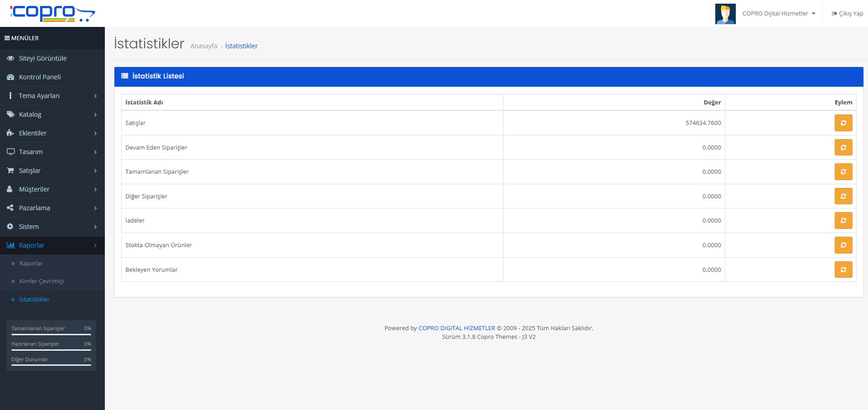Refresh Stokta Olmayan Ürünler value

point(843,245)
